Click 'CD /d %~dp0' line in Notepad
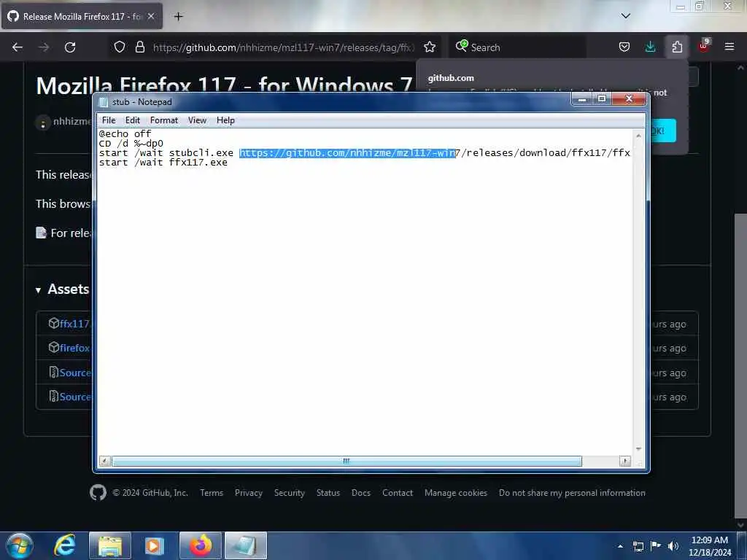This screenshot has width=747, height=560. pyautogui.click(x=131, y=144)
